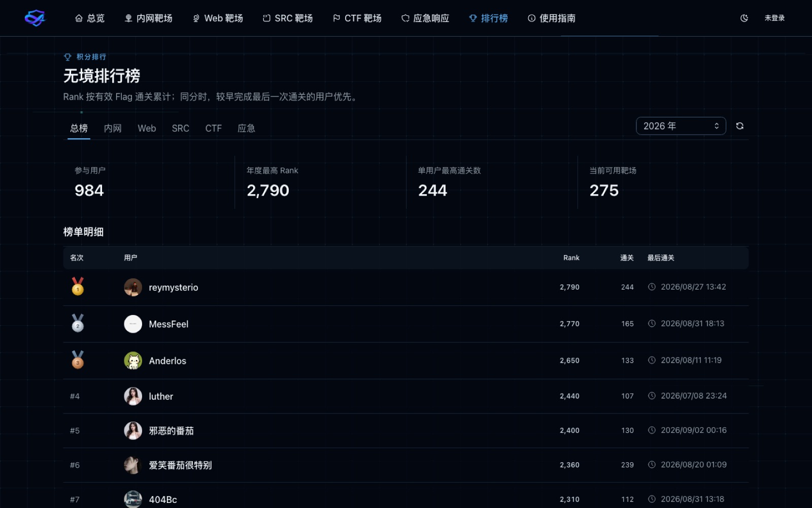This screenshot has width=812, height=508.
Task: Click the Rank column header
Action: pyautogui.click(x=571, y=258)
